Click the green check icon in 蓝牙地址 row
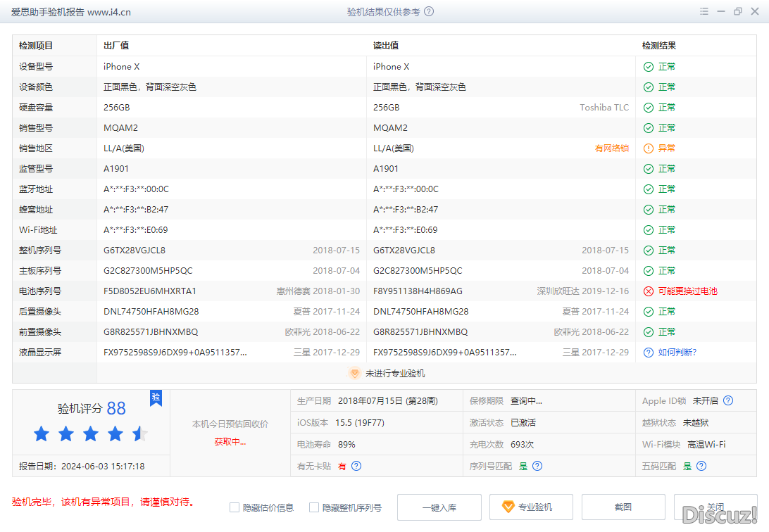 649,189
